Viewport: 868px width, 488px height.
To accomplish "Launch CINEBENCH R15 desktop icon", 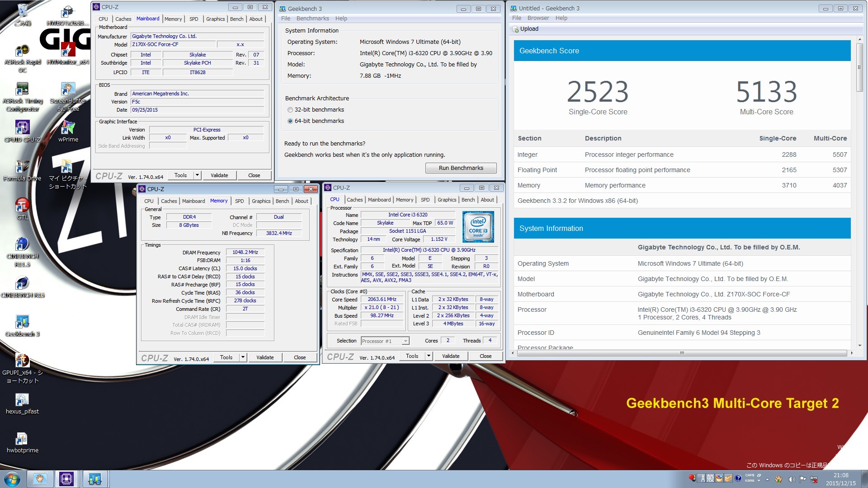I will pyautogui.click(x=22, y=287).
